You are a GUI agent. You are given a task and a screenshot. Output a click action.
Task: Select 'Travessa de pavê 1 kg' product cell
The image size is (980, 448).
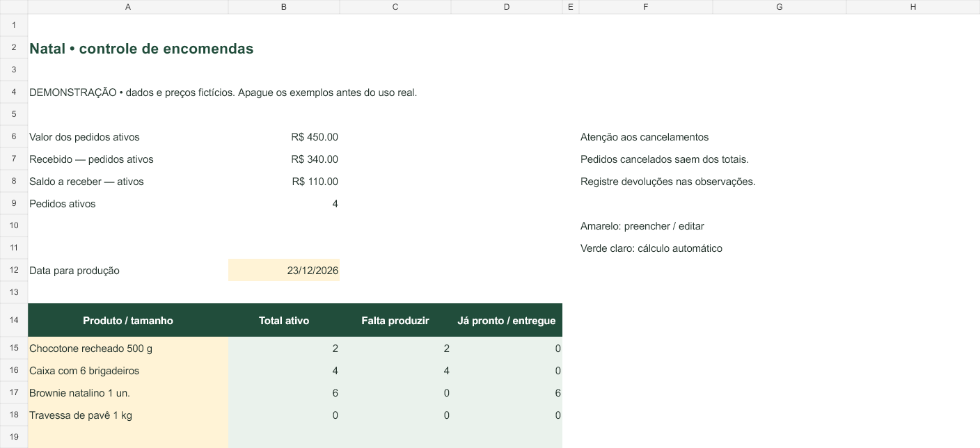pyautogui.click(x=128, y=415)
